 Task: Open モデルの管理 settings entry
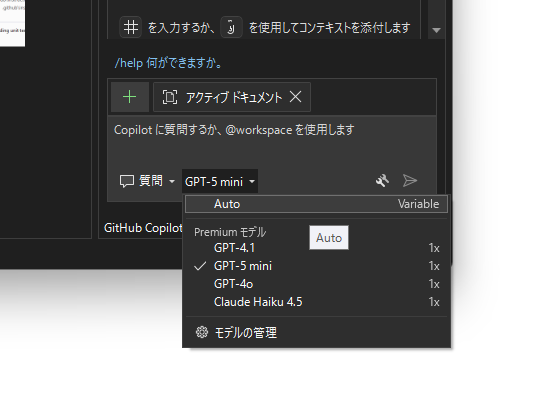pyautogui.click(x=316, y=332)
